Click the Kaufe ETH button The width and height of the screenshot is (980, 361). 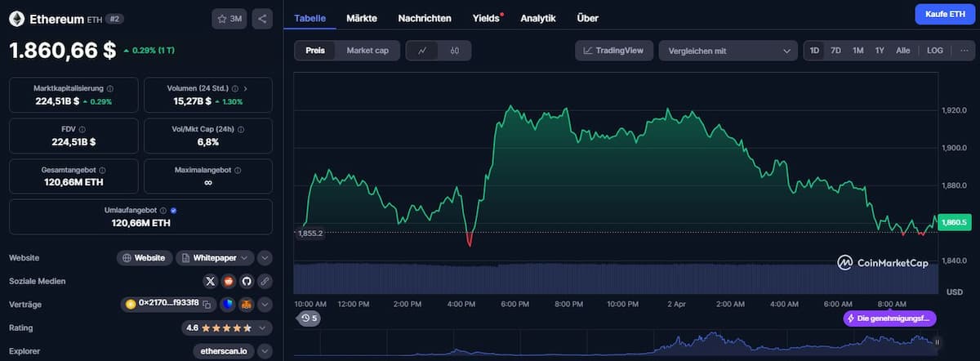click(945, 14)
